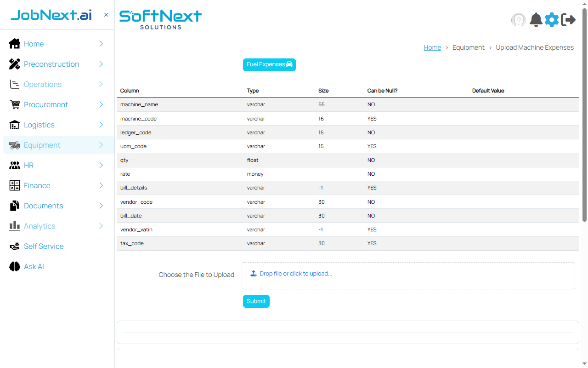This screenshot has height=368, width=588.
Task: Expand the HR submenu chevron
Action: click(x=101, y=165)
